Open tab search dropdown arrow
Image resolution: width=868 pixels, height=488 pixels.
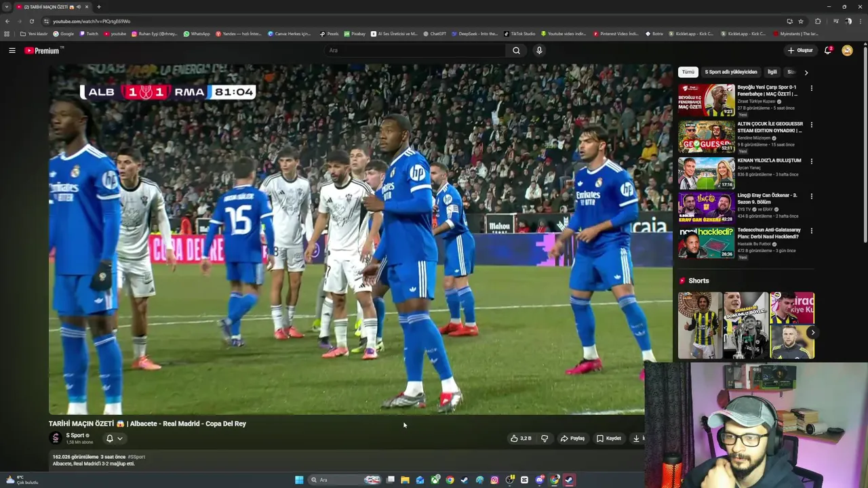pos(7,7)
